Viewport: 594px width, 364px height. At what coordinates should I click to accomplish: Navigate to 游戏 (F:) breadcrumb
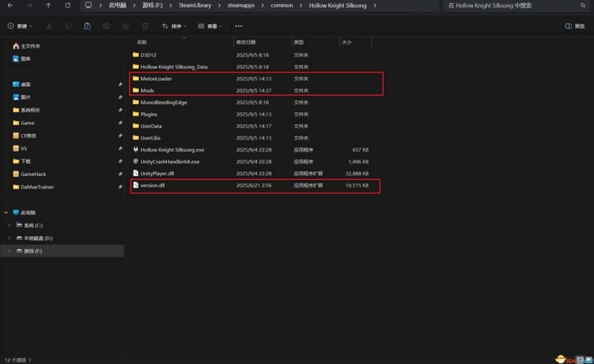click(153, 5)
